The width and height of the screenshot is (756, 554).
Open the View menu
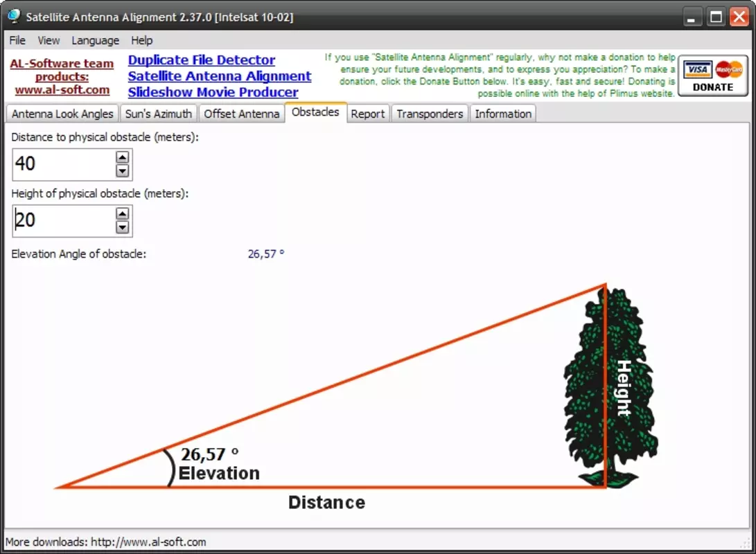(x=49, y=40)
